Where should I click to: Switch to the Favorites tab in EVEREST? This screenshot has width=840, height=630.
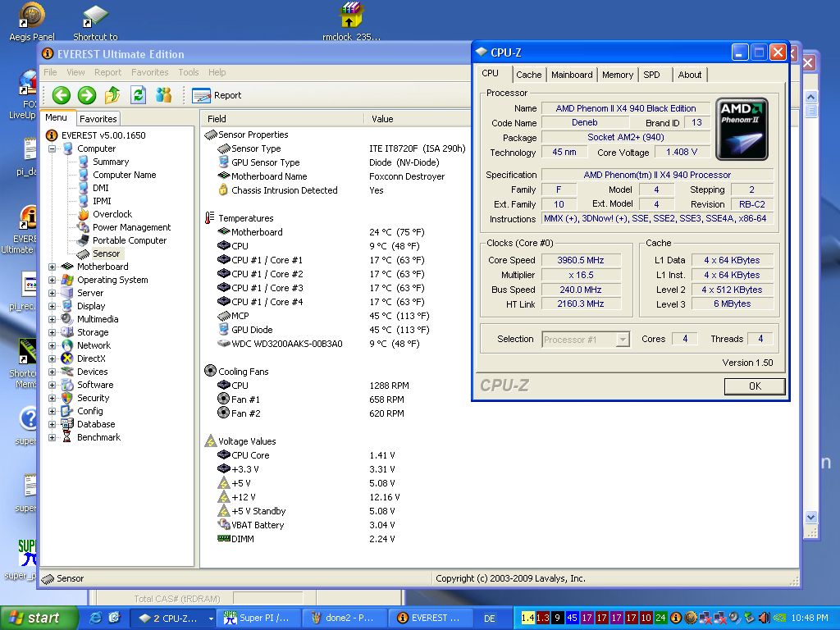click(x=98, y=119)
